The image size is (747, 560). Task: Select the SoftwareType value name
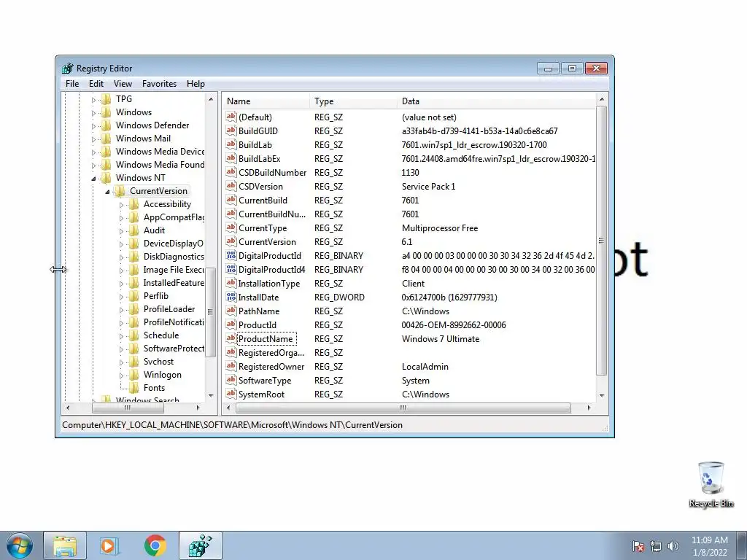pyautogui.click(x=264, y=380)
